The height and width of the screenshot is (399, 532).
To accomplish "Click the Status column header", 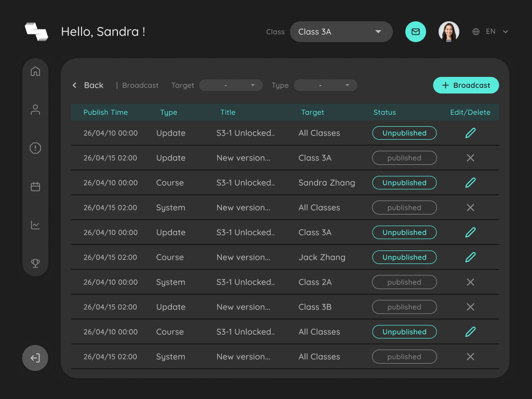I will click(x=385, y=112).
